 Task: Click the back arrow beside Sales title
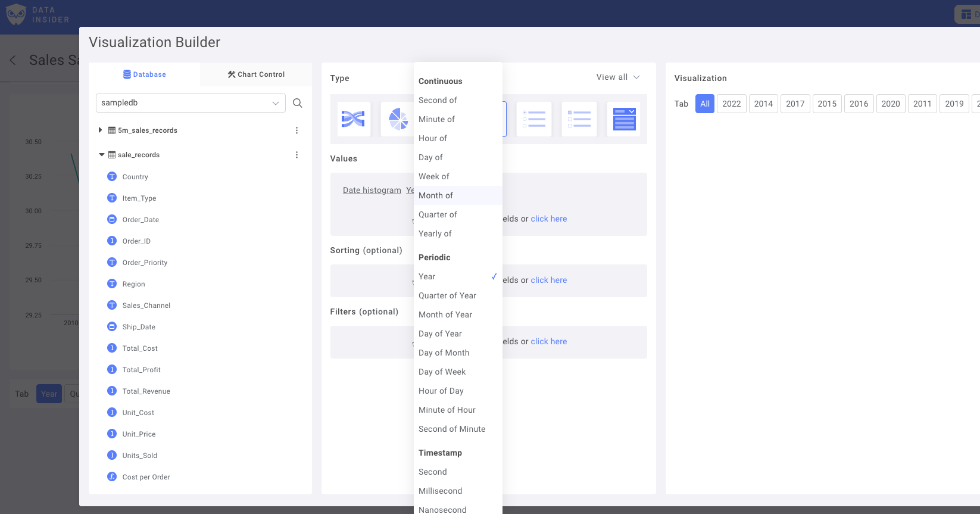click(13, 60)
